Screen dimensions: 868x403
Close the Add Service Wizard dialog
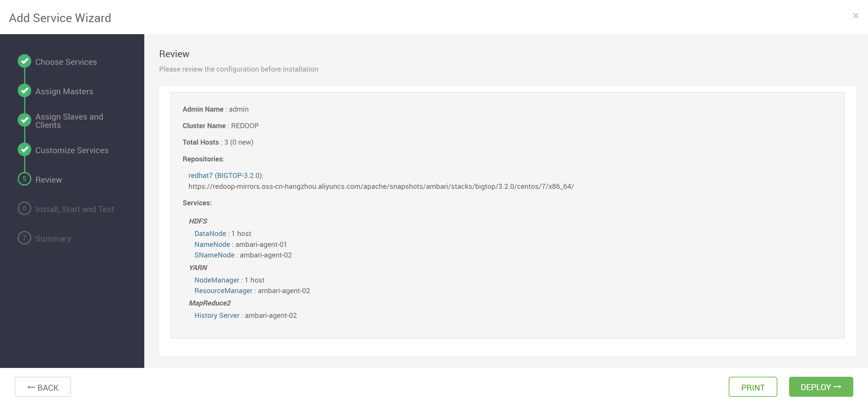click(855, 16)
